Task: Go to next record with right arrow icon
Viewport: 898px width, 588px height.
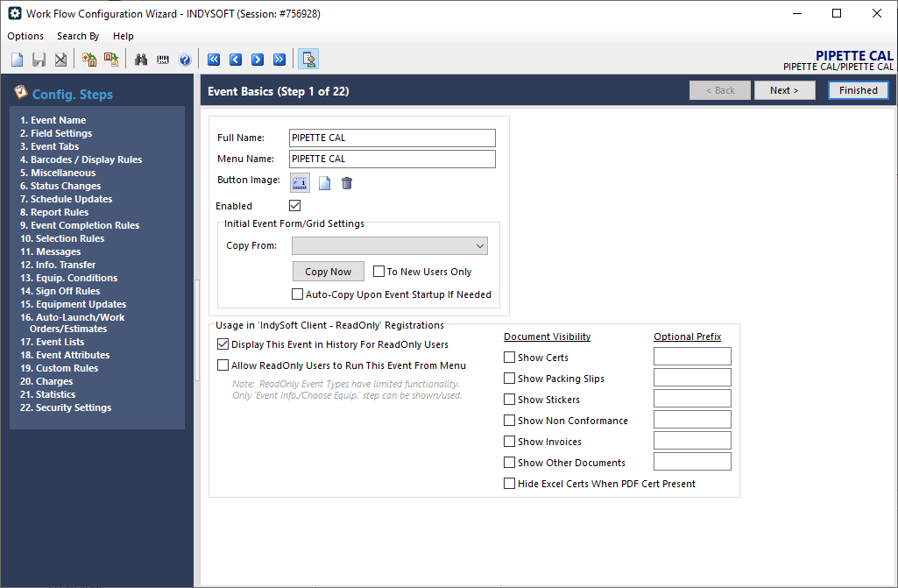Action: pyautogui.click(x=258, y=60)
